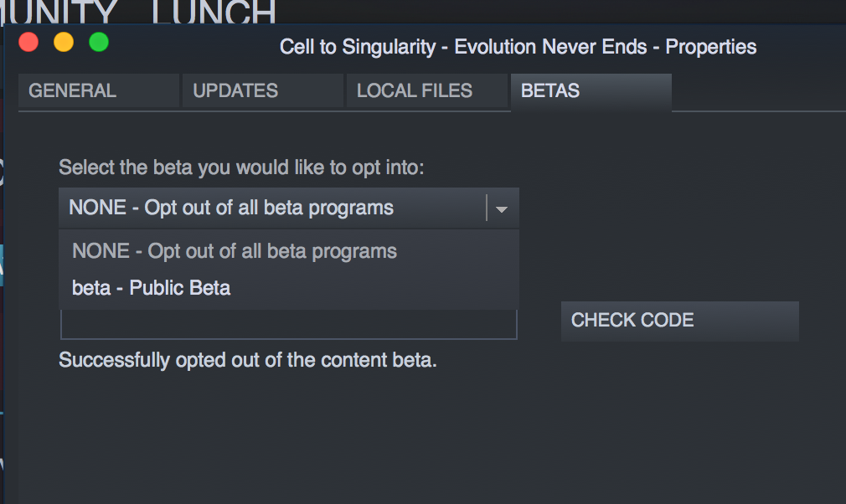Open COMMUNITY menu behind the dialog

tap(59, 12)
